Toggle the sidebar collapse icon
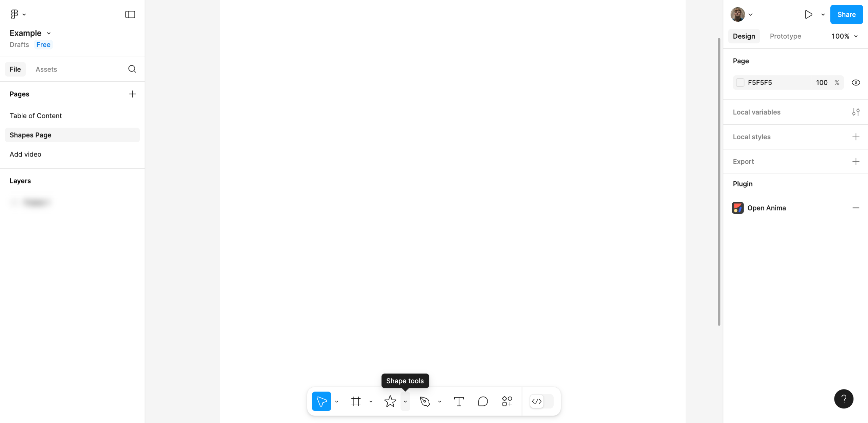Screen dimensions: 868x423 [x=130, y=14]
